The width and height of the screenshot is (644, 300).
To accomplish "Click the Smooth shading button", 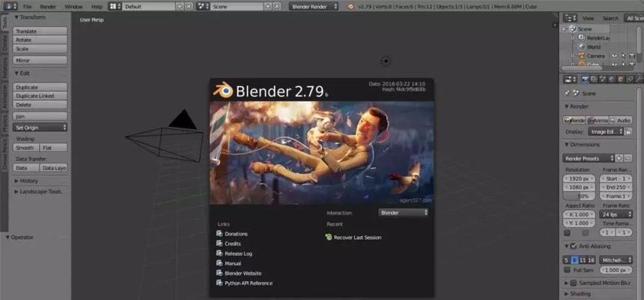I will coord(26,147).
